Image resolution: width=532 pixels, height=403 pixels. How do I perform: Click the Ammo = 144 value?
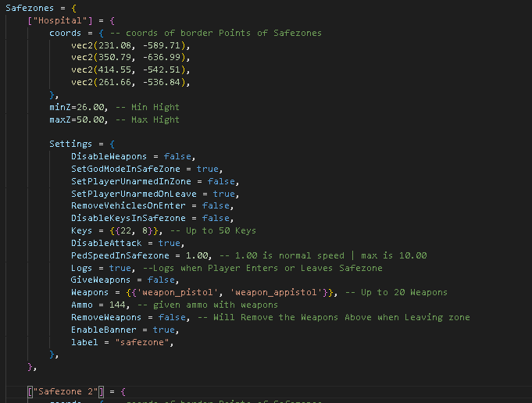117,305
